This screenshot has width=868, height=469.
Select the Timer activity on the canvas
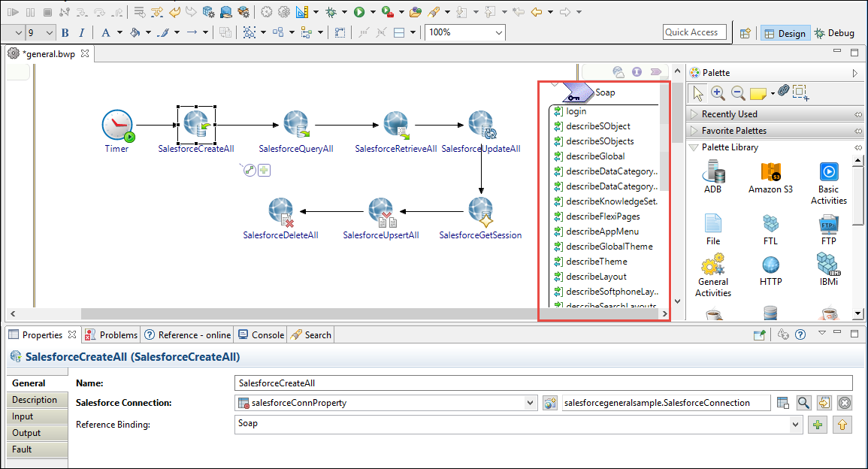point(117,126)
